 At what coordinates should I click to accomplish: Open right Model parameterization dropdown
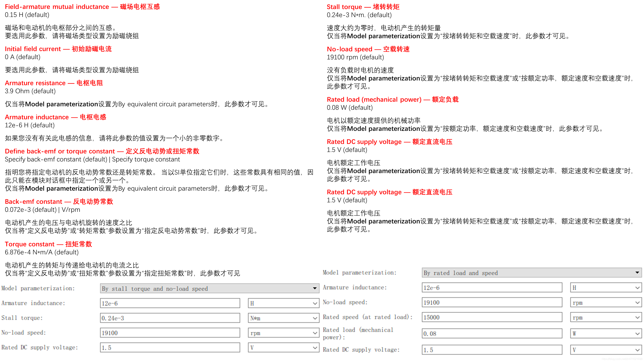[531, 273]
